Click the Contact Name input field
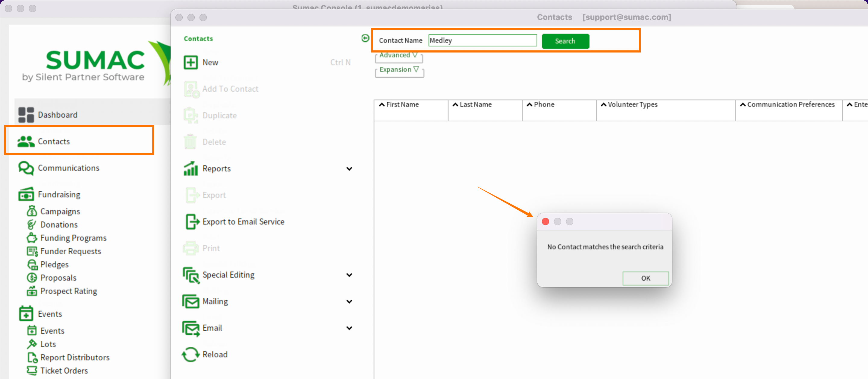The width and height of the screenshot is (868, 379). [x=482, y=40]
